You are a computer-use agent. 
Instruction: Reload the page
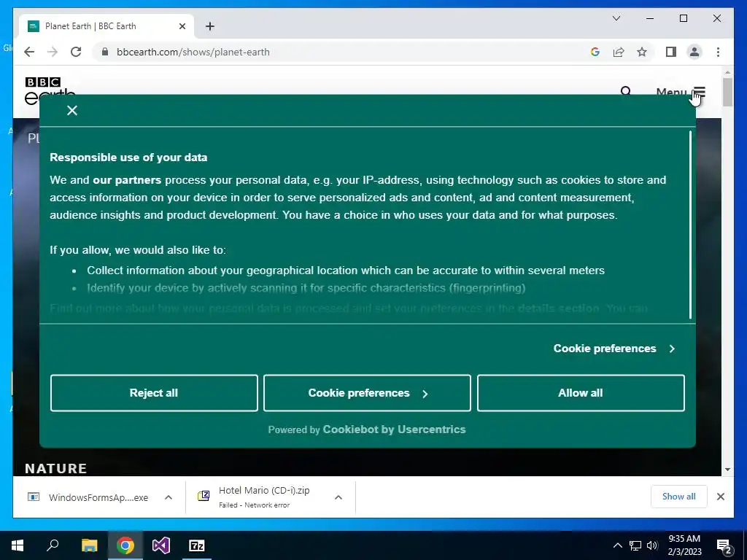(x=76, y=52)
